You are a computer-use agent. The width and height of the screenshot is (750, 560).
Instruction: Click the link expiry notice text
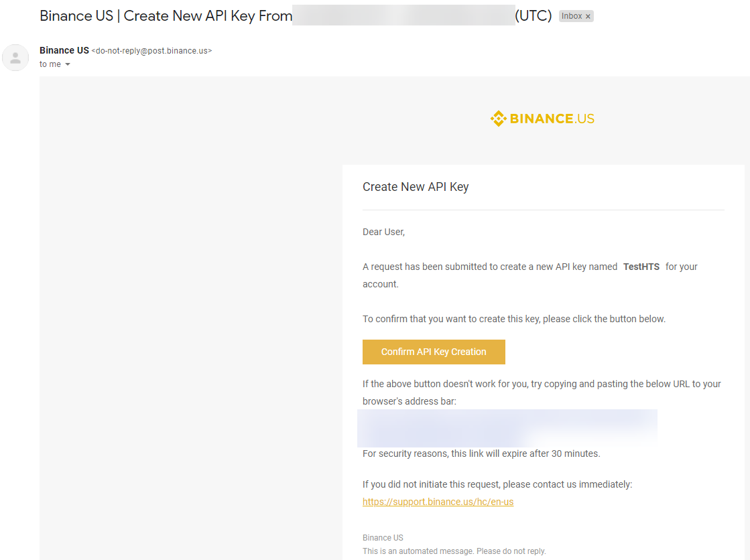pyautogui.click(x=481, y=453)
